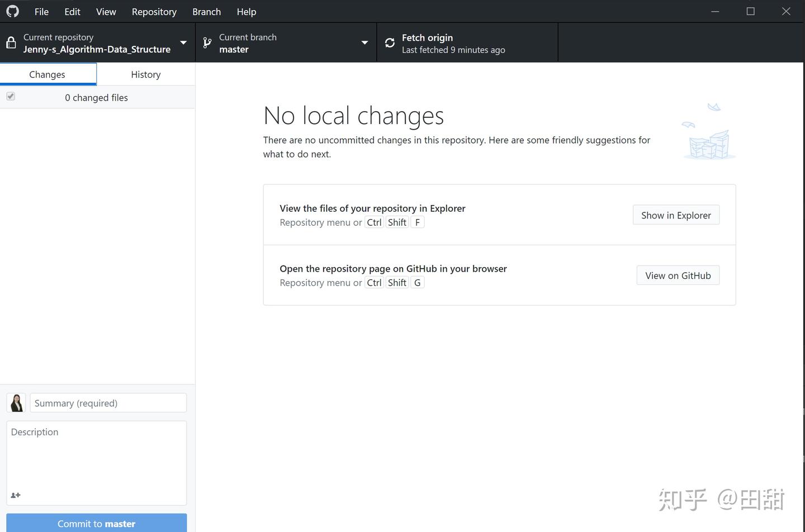
Task: Click the Commit to master button
Action: (x=96, y=523)
